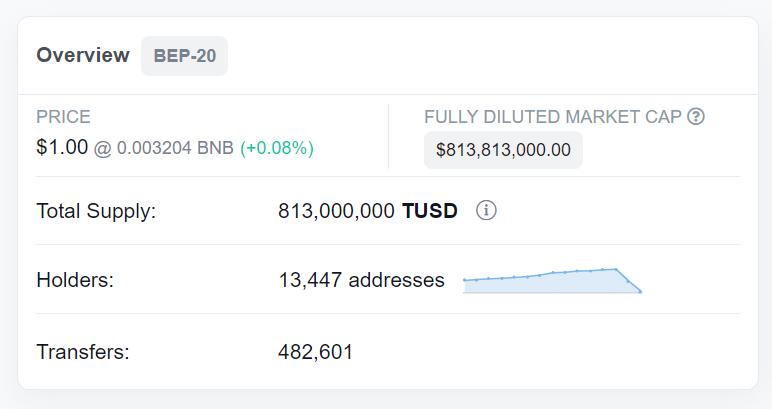The height and width of the screenshot is (409, 772).
Task: Open the holders trend sparkline chart
Action: click(551, 281)
